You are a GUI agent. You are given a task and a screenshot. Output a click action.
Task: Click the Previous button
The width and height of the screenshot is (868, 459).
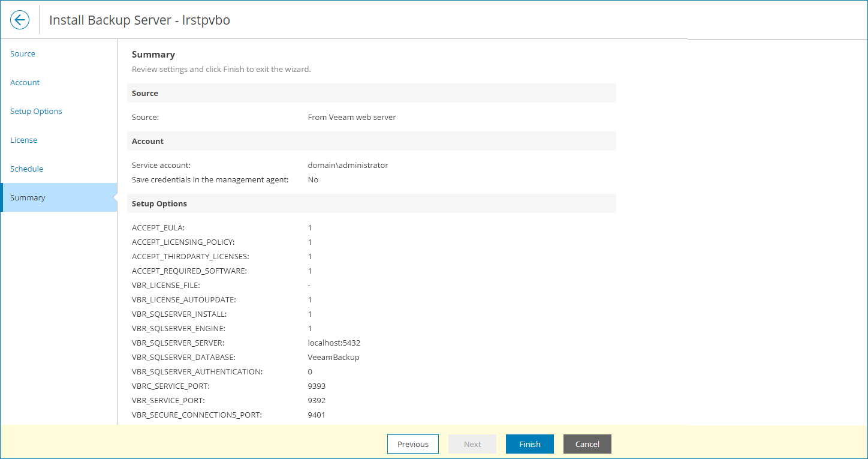412,444
